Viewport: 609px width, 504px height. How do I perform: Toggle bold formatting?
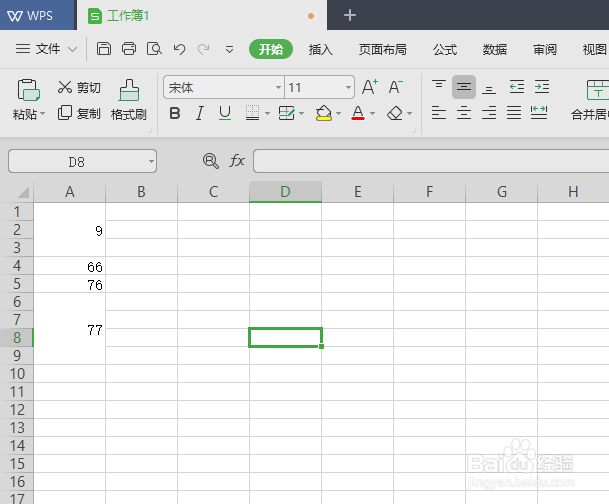pos(175,113)
